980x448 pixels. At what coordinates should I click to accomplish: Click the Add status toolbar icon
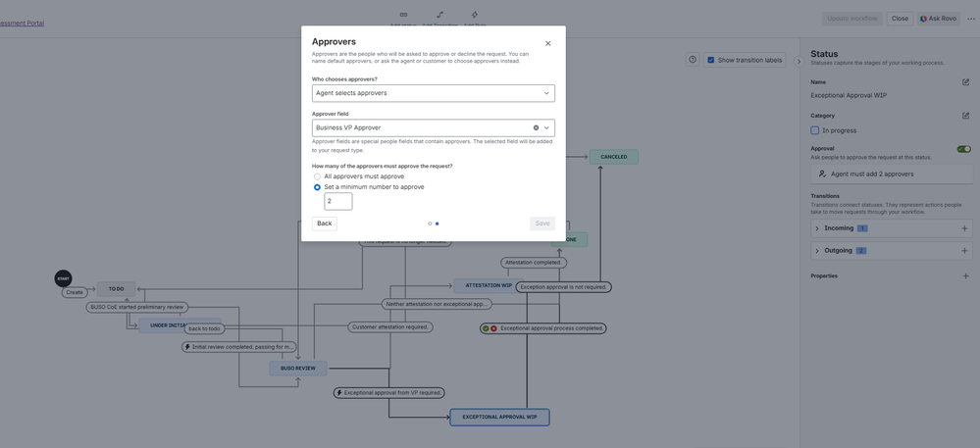click(x=403, y=15)
